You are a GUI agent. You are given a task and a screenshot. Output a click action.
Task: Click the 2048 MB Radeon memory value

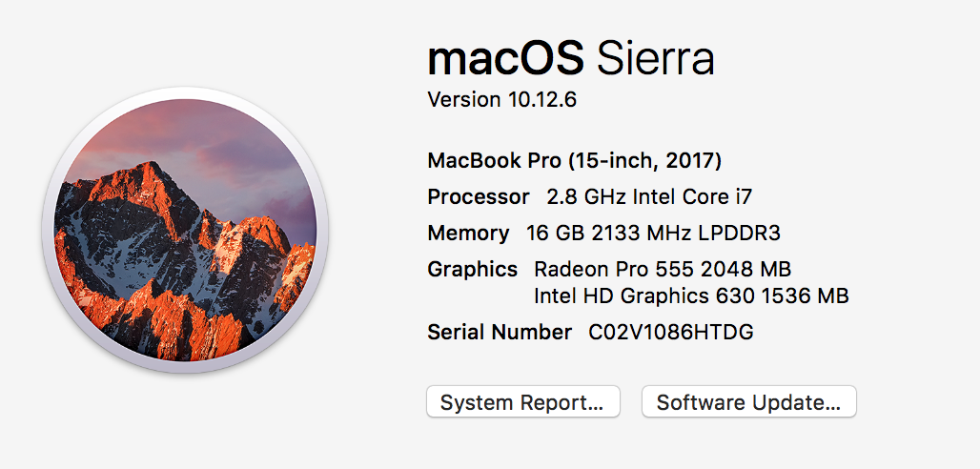[747, 270]
